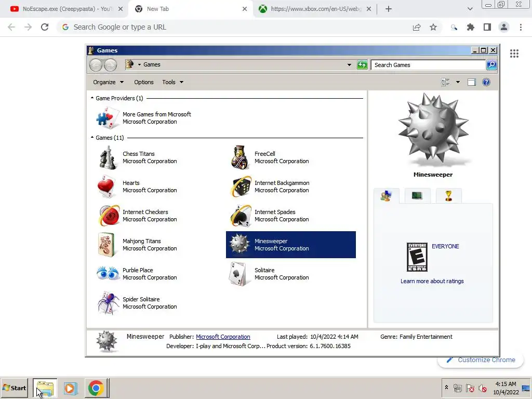Open a new Chrome tab with plus
This screenshot has height=399, width=532.
click(389, 9)
